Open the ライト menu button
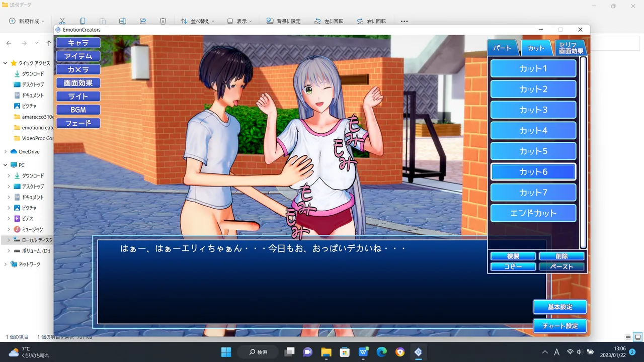The image size is (644, 362). pyautogui.click(x=78, y=96)
